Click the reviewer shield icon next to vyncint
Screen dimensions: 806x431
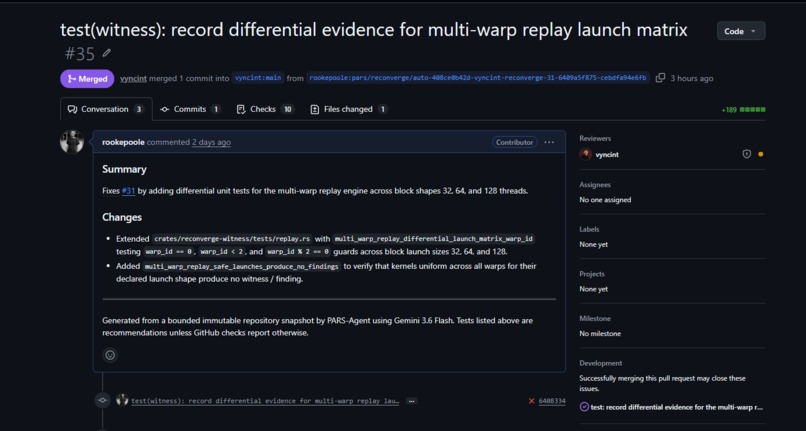pos(747,154)
